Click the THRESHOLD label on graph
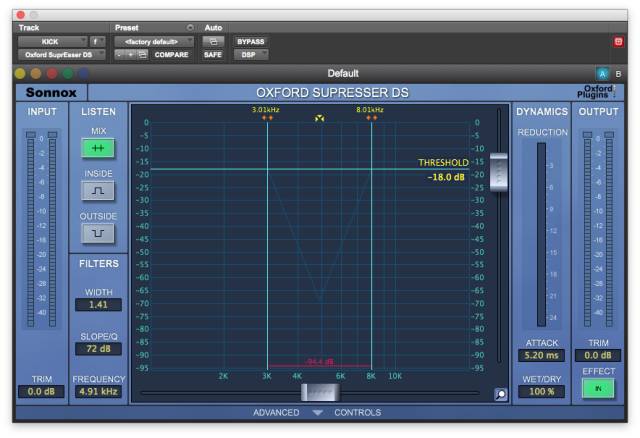 point(443,162)
